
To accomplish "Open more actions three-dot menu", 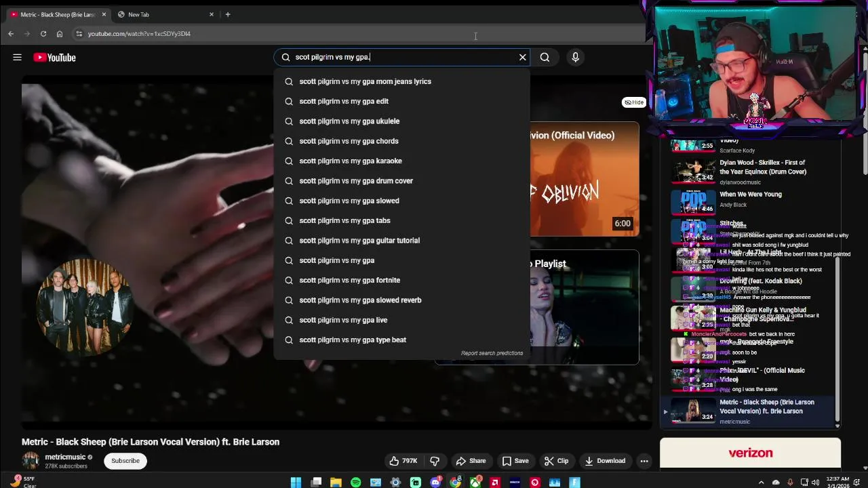I will (644, 461).
